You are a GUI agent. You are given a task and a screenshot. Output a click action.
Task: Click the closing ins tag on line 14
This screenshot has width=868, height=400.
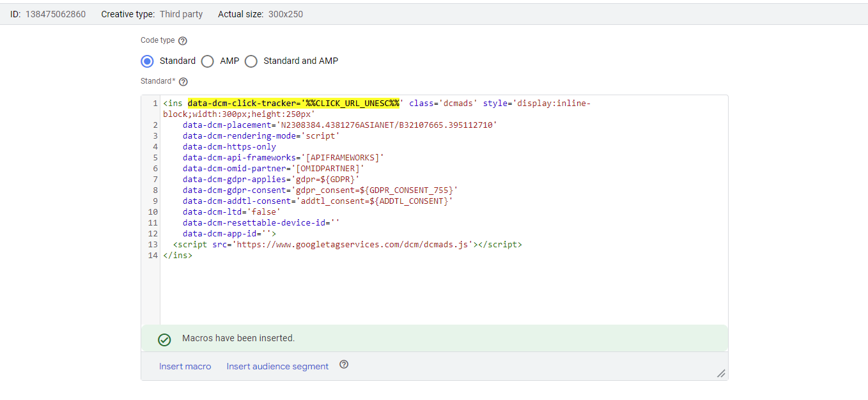click(x=176, y=255)
